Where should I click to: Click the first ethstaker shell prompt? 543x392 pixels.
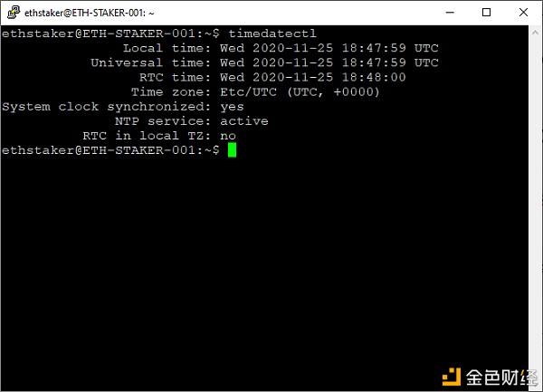point(110,33)
